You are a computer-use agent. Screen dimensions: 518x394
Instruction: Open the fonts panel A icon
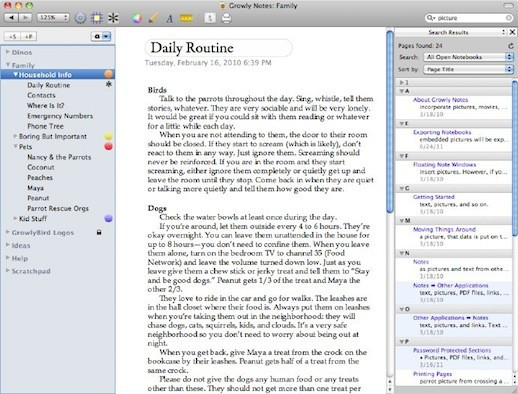(170, 18)
